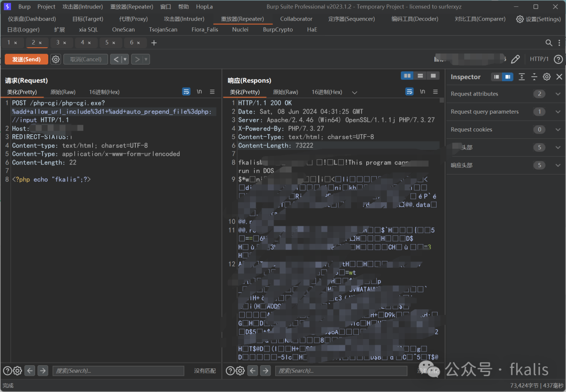The image size is (566, 392).
Task: Open the Nuclei extension tab
Action: [240, 29]
